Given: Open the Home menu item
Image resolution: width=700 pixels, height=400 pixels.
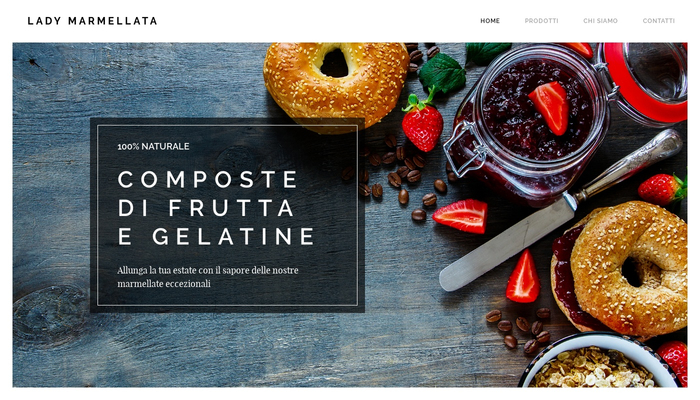Looking at the screenshot, I should [x=490, y=21].
